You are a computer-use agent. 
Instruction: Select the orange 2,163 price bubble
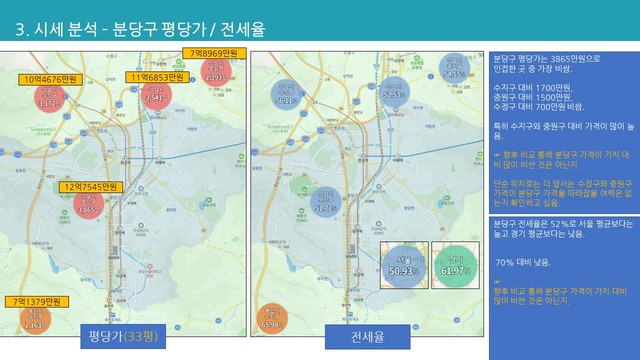tap(36, 319)
